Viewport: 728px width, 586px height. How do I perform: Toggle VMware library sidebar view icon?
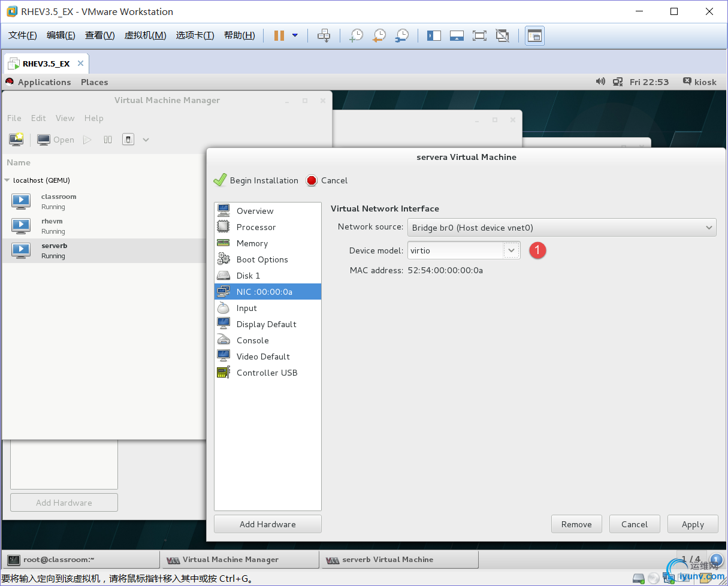coord(434,35)
